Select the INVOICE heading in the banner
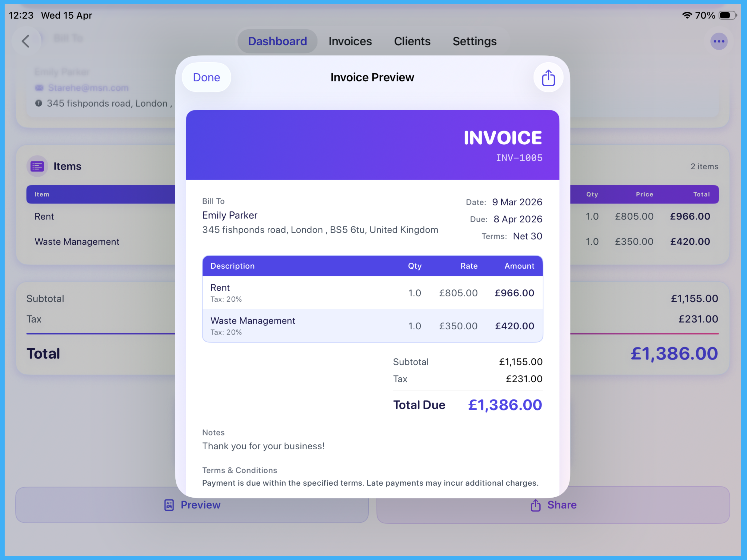 (x=503, y=137)
